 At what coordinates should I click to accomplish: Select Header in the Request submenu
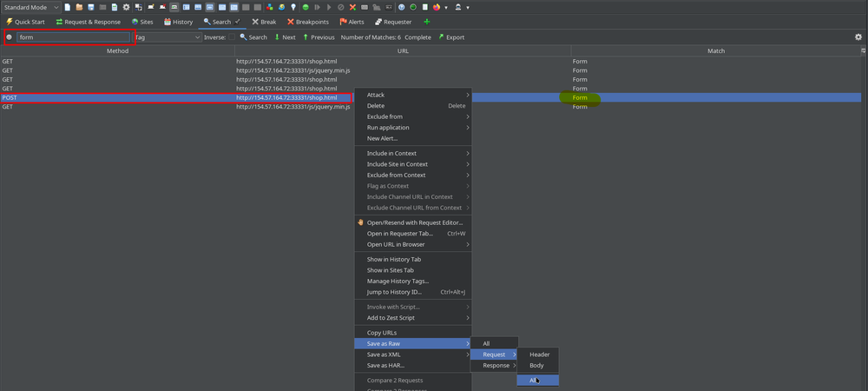pos(539,355)
